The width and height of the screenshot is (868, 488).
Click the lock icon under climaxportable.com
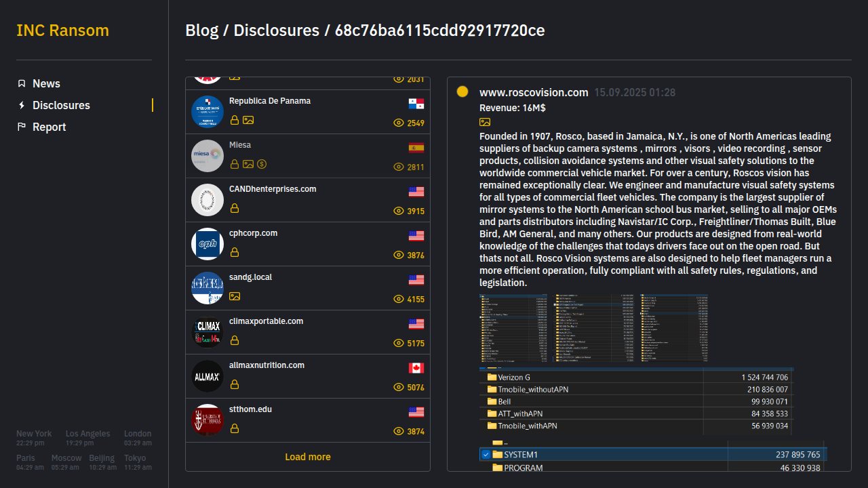235,340
